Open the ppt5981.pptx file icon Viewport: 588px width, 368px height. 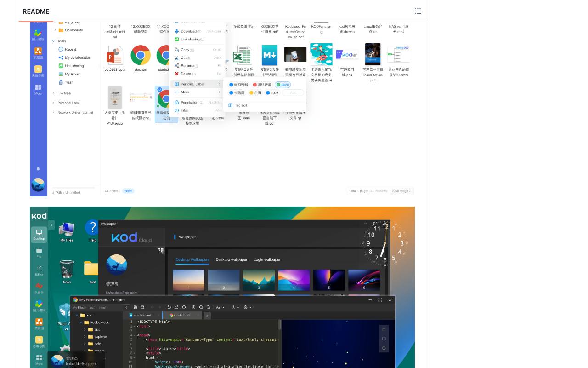click(x=114, y=55)
